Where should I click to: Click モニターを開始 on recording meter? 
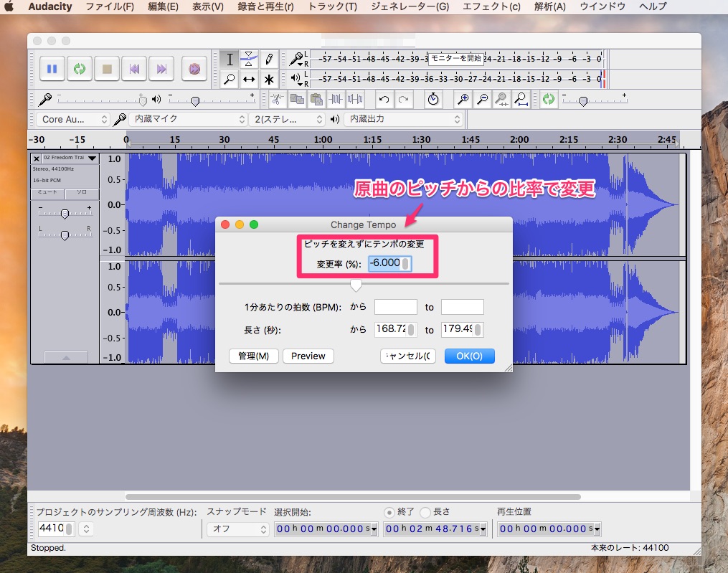click(456, 59)
